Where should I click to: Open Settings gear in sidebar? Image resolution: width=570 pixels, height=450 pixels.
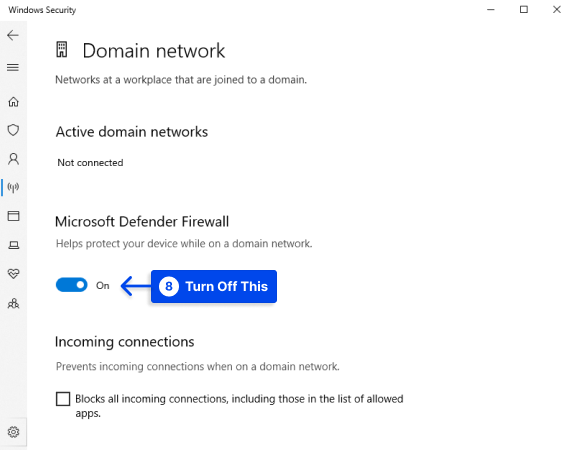pos(13,432)
